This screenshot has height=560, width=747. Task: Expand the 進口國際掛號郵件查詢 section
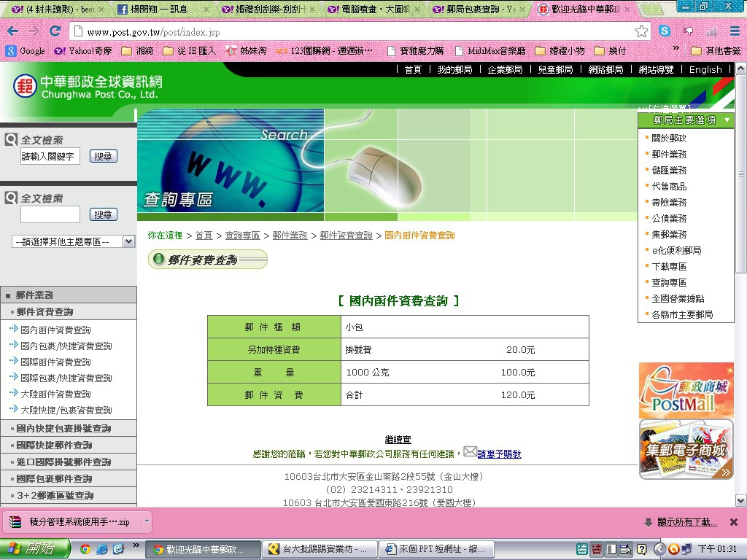coord(69,462)
